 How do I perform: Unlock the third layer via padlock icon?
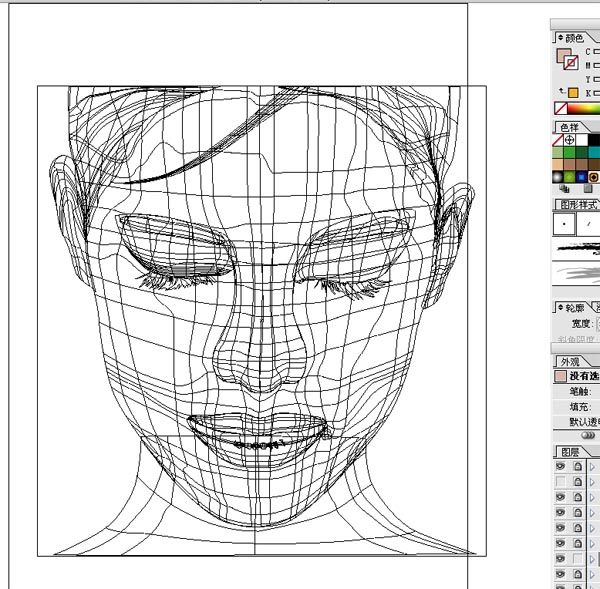pos(578,497)
